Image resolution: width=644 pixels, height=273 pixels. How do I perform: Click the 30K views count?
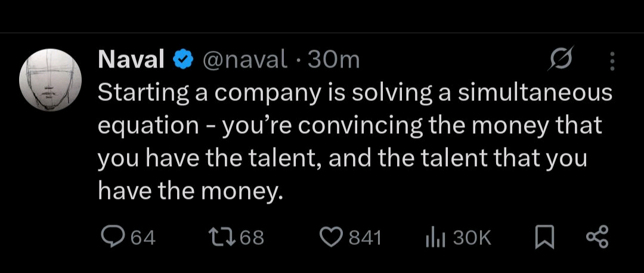(x=472, y=238)
